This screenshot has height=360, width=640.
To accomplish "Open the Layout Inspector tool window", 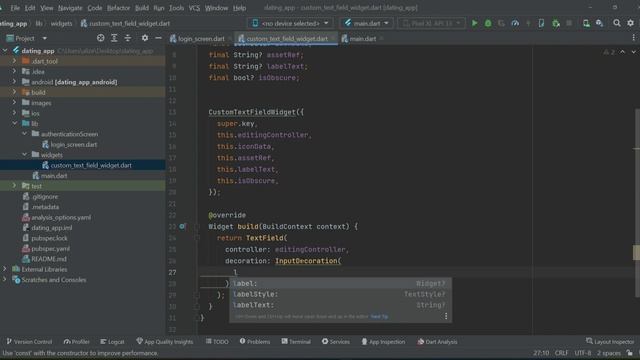I will pos(610,342).
